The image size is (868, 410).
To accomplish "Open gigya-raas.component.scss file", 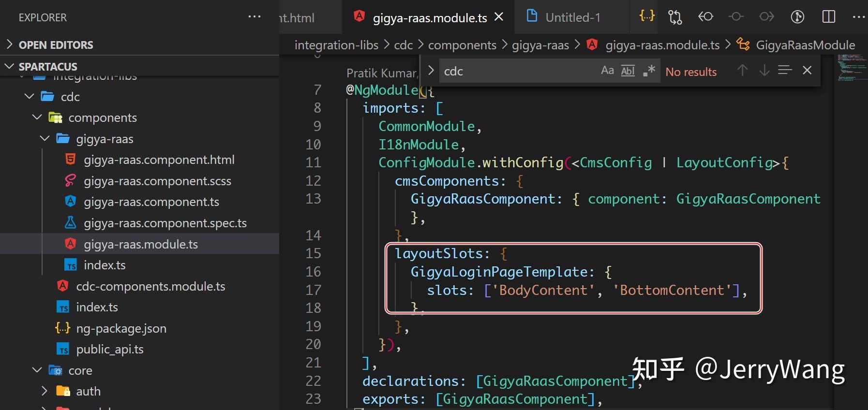I will (x=157, y=181).
